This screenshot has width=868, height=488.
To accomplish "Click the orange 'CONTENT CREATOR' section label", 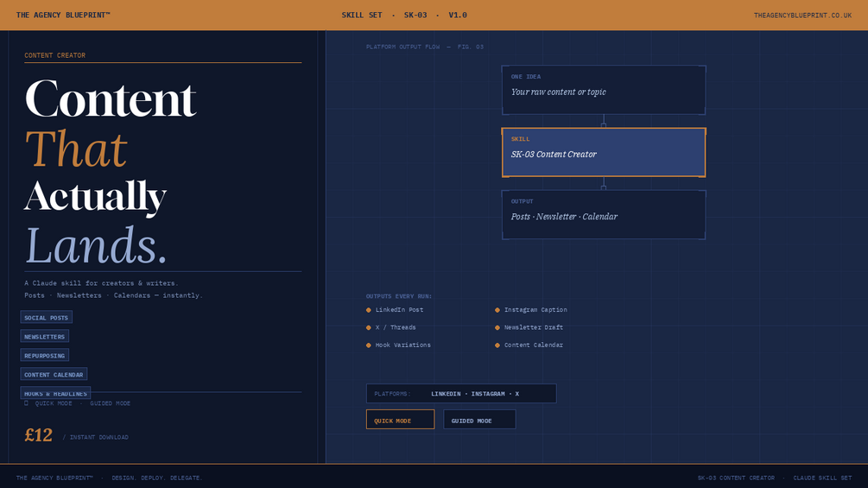I will pos(54,55).
